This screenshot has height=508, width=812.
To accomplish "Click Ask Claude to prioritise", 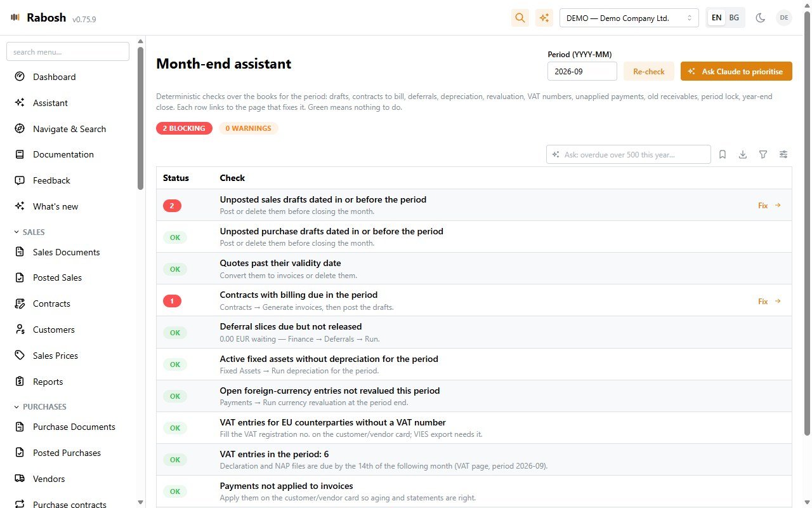I will click(736, 71).
